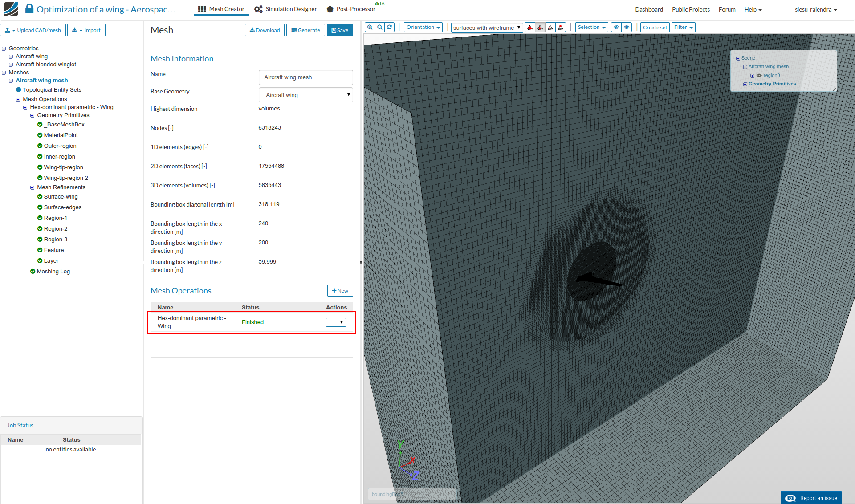The image size is (855, 504).
Task: Expand Geometry Primitives in the scene tree
Action: (x=745, y=84)
